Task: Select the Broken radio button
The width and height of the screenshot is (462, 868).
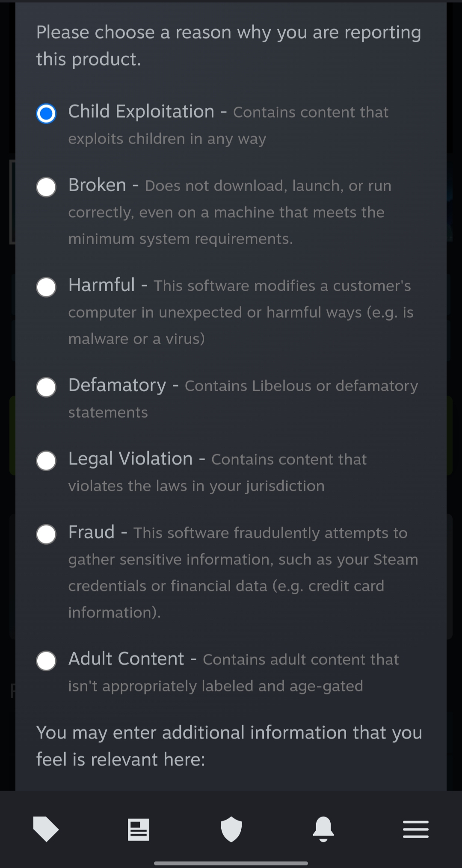Action: (46, 187)
